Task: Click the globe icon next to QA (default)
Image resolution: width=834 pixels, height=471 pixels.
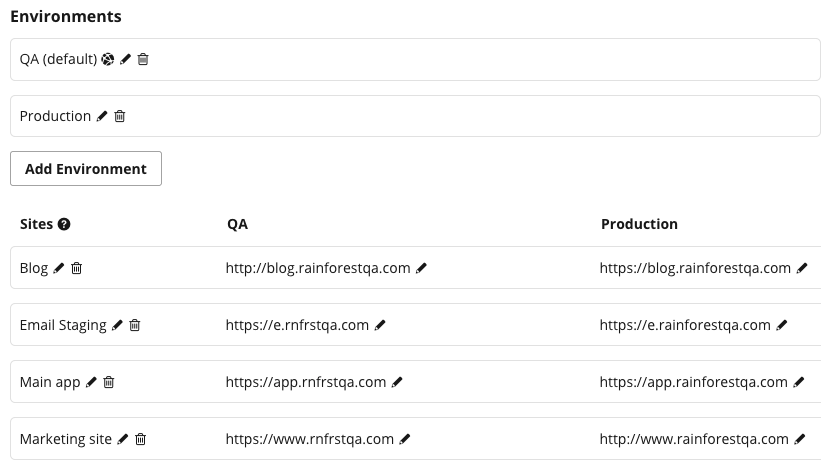Action: pyautogui.click(x=108, y=59)
